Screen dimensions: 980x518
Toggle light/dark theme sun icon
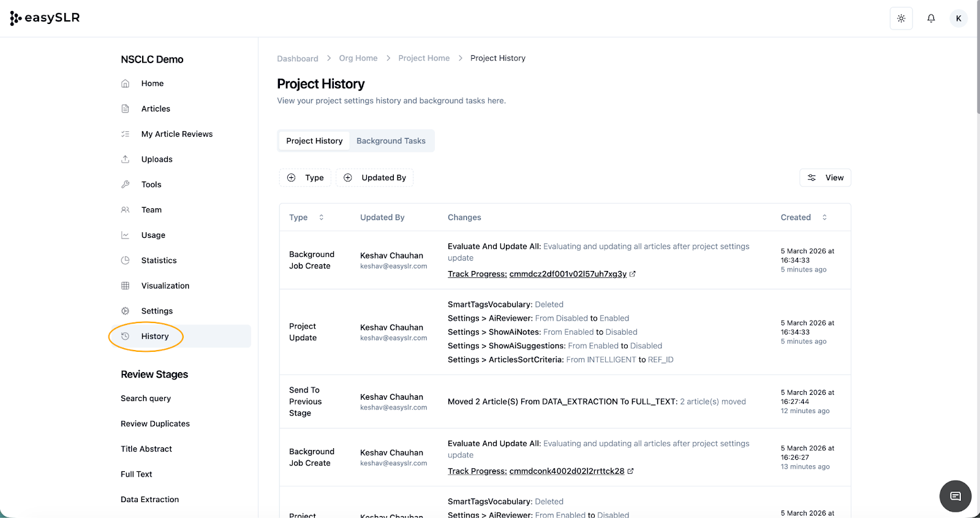point(901,18)
